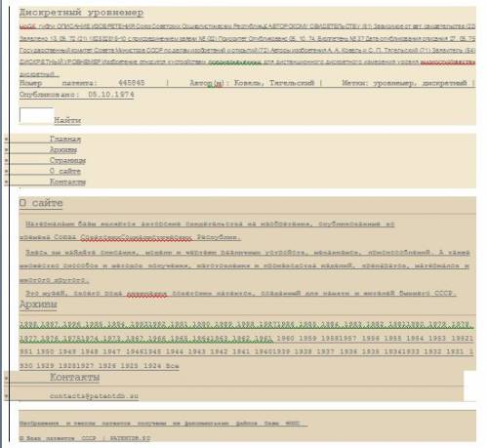The width and height of the screenshot is (487, 448).
Task: Open the Страницы menu link
Action: click(67, 160)
